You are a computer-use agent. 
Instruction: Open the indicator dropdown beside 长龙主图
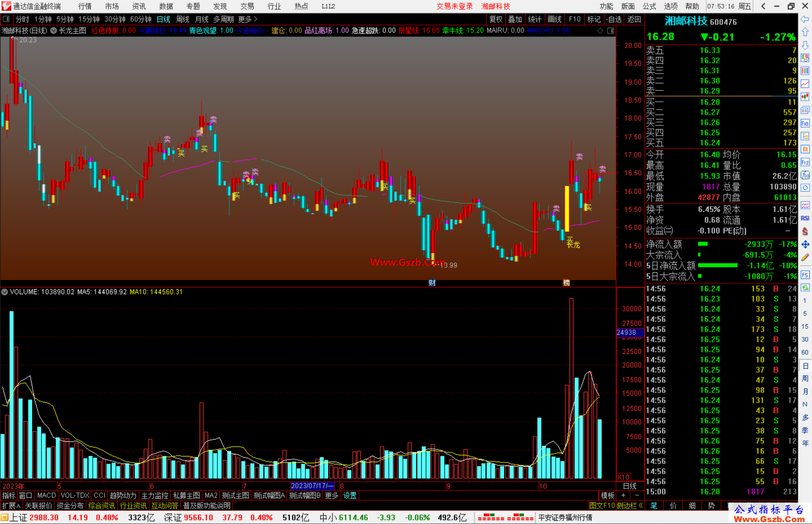point(54,30)
